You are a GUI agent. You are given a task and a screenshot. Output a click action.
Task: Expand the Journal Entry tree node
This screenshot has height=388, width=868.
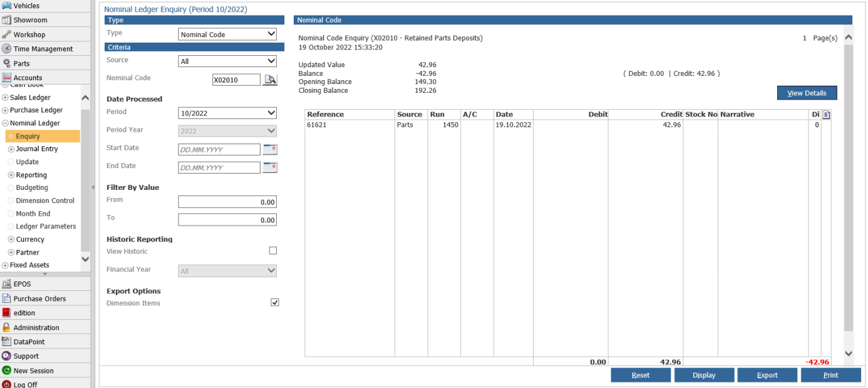click(x=11, y=149)
